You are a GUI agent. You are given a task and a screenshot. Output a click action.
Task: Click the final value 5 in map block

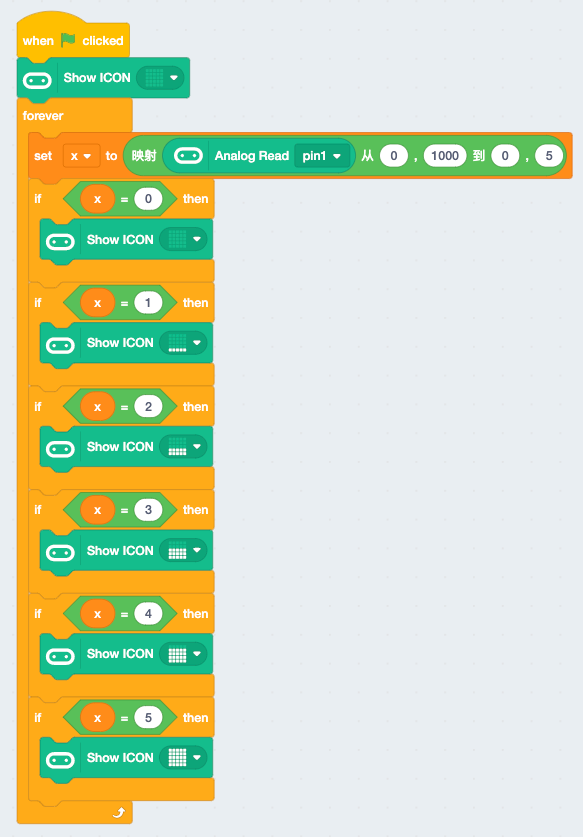[x=549, y=156]
